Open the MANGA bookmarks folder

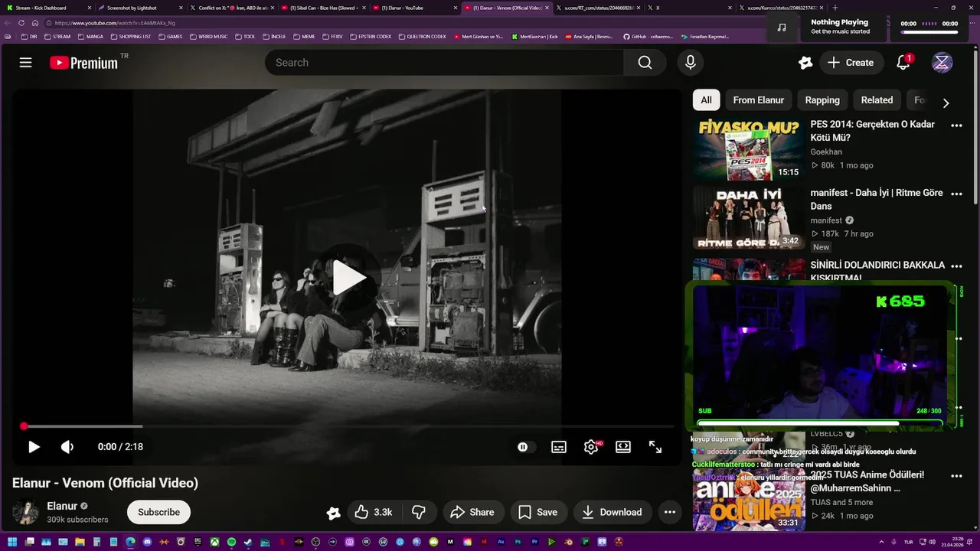(91, 36)
